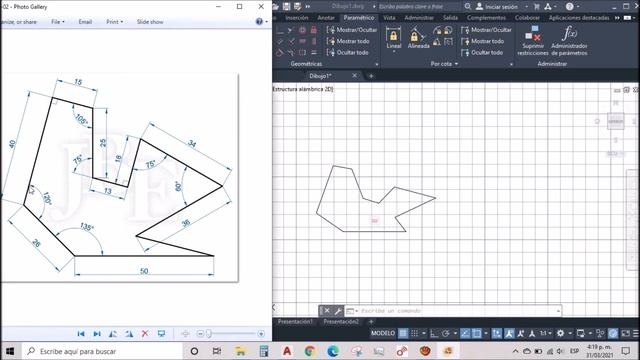Screen dimensions: 640x360
Task: Open AutoCAD help question mark icon
Action: coord(570,7)
